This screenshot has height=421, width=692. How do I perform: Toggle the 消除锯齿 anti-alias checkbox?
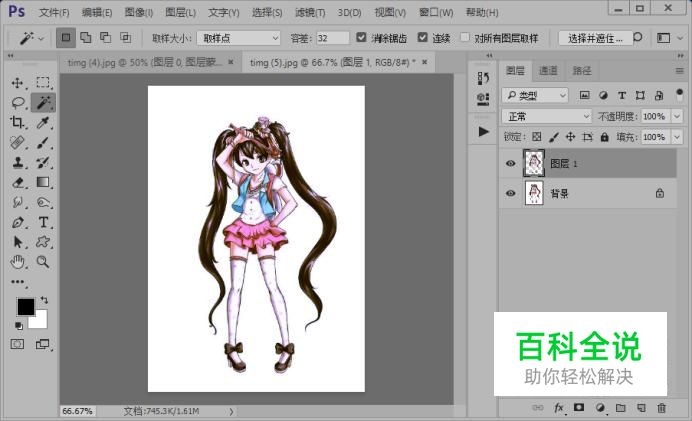pyautogui.click(x=361, y=38)
